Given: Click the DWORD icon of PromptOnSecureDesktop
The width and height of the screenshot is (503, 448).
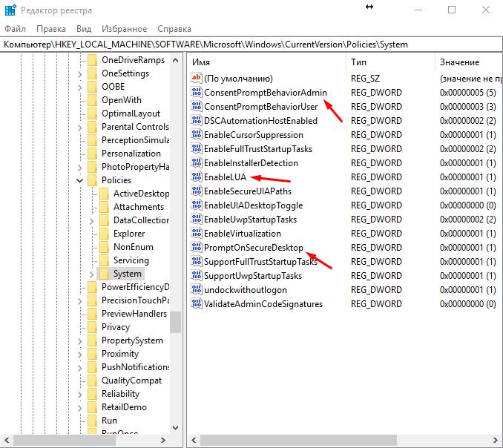Looking at the screenshot, I should [197, 248].
